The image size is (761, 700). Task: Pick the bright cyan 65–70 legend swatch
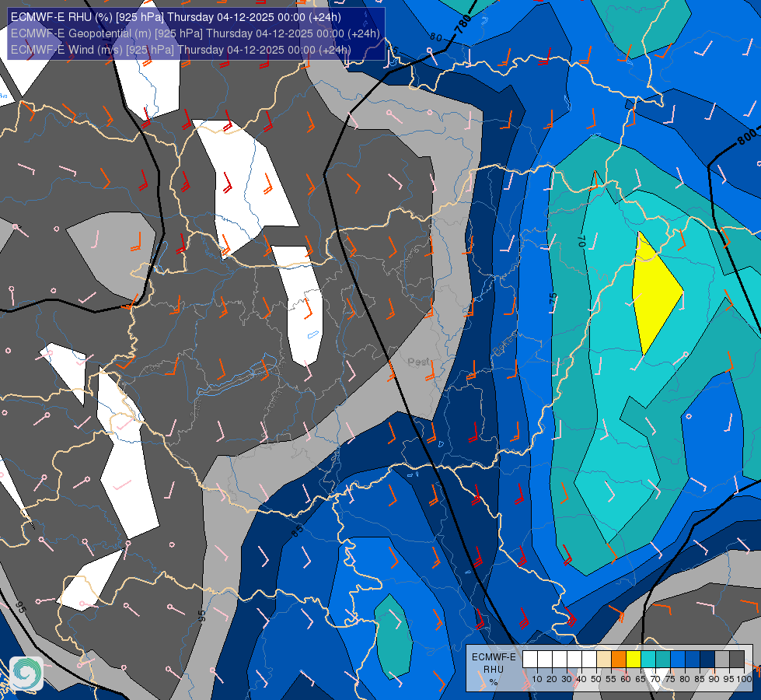pyautogui.click(x=648, y=660)
